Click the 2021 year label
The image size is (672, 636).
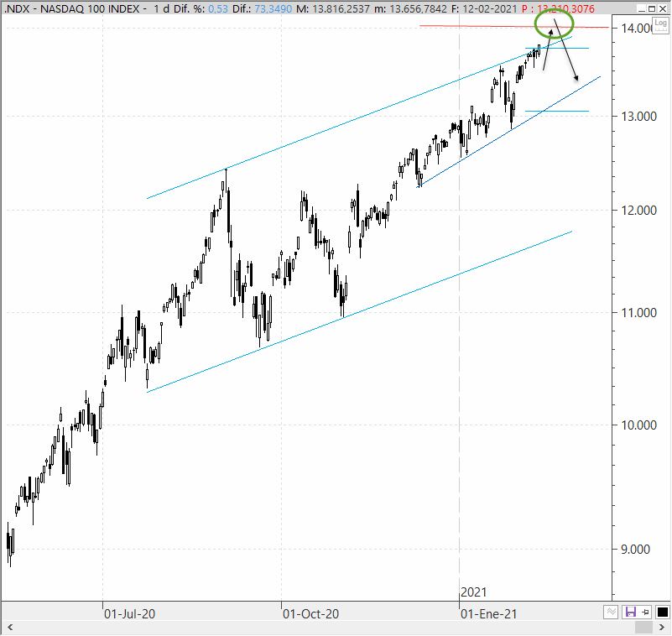coord(473,592)
